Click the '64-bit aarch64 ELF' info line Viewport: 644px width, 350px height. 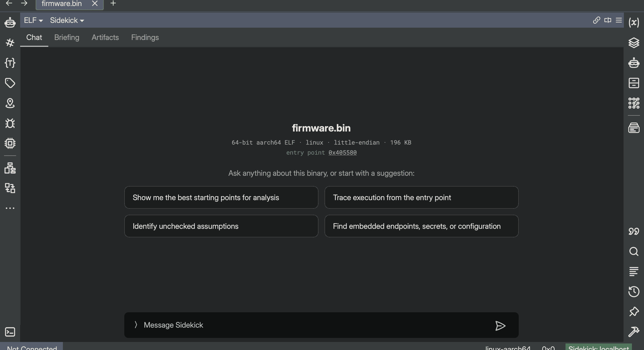pyautogui.click(x=321, y=143)
